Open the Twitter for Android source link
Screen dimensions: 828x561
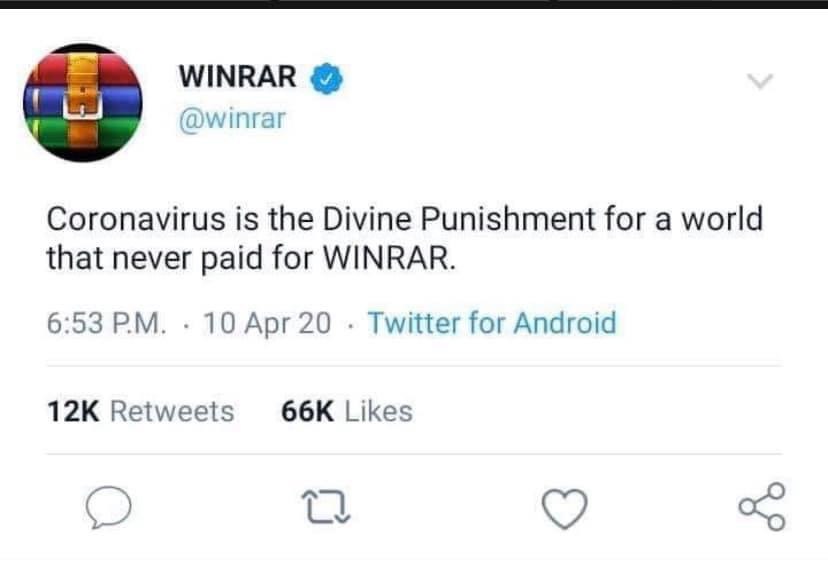[x=492, y=323]
